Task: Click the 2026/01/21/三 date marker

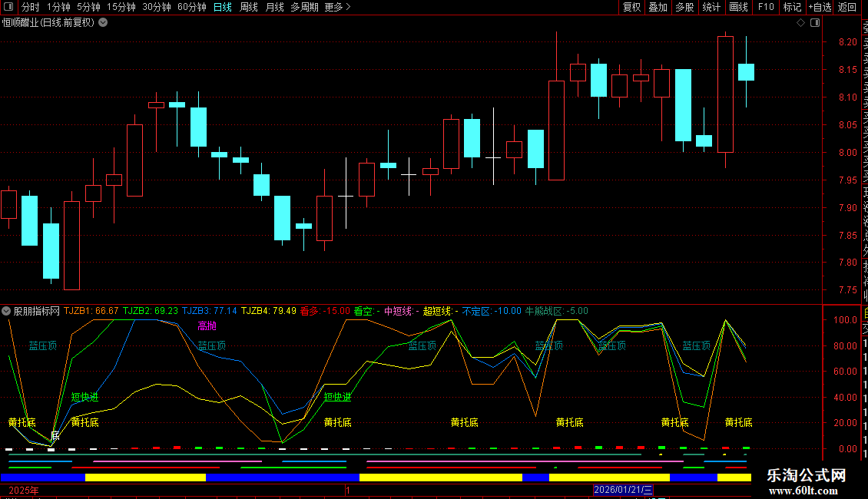Action: point(623,490)
